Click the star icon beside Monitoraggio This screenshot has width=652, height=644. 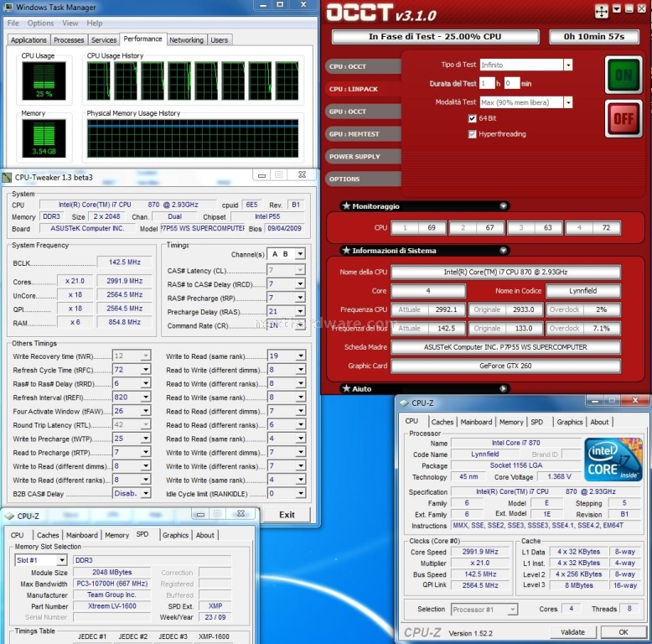[346, 205]
